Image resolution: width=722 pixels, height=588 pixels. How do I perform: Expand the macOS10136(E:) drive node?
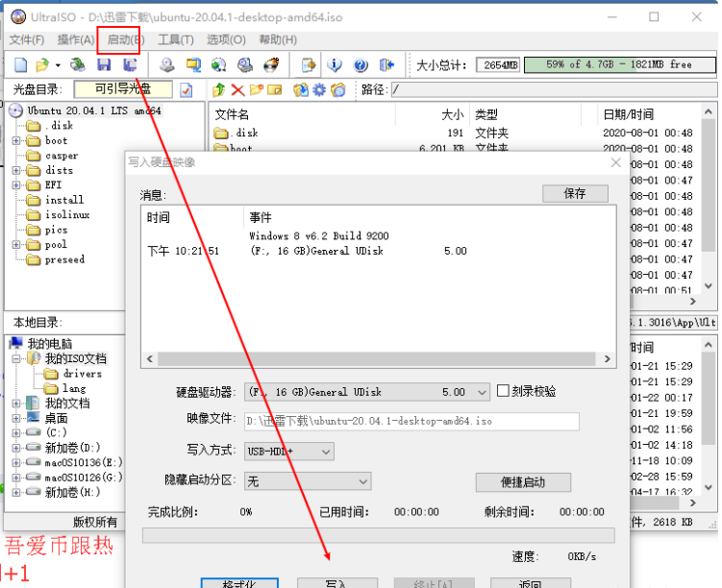[x=16, y=462]
